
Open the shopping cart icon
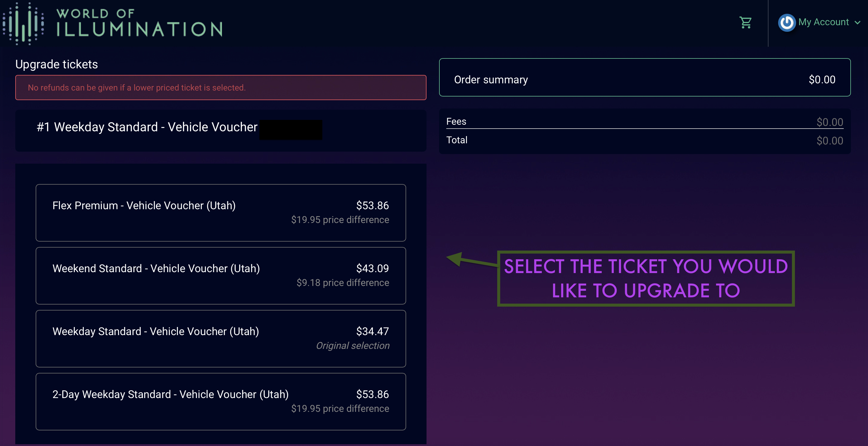[x=745, y=22]
